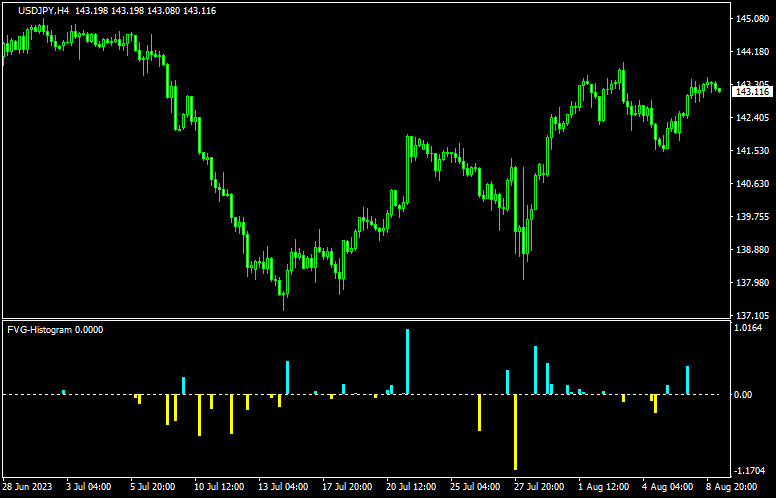Click the 144.180 price scale value
This screenshot has width=776, height=498.
[753, 51]
